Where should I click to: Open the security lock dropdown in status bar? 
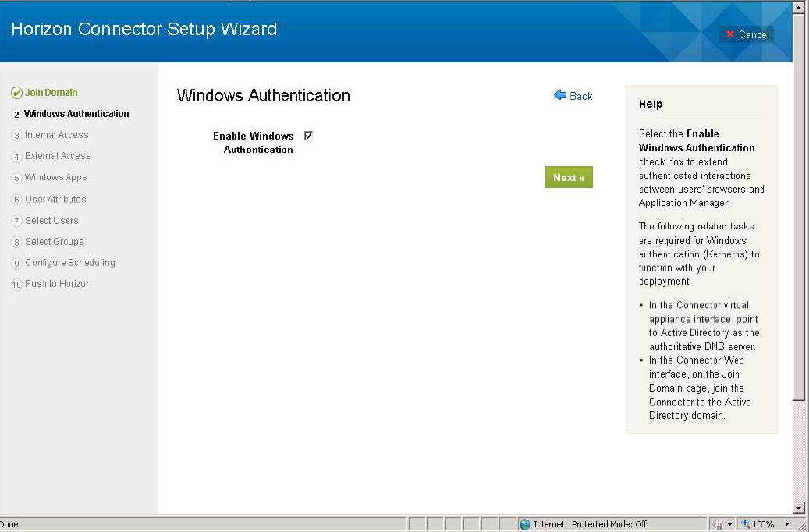[x=729, y=524]
